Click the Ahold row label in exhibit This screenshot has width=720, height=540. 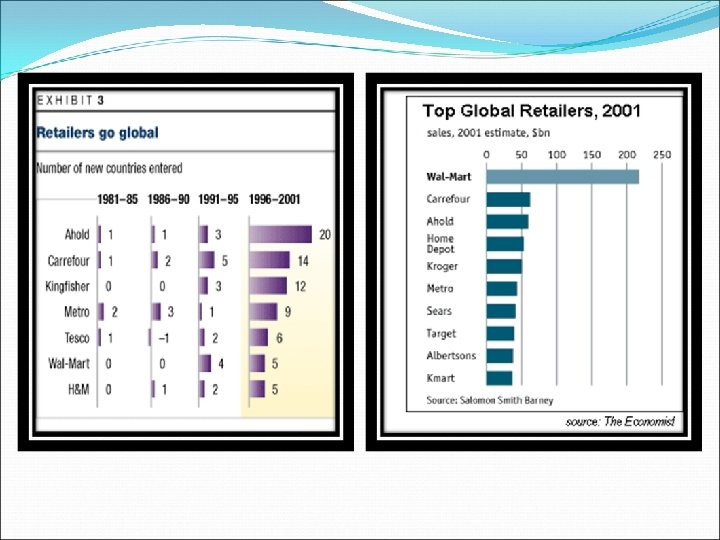click(77, 235)
